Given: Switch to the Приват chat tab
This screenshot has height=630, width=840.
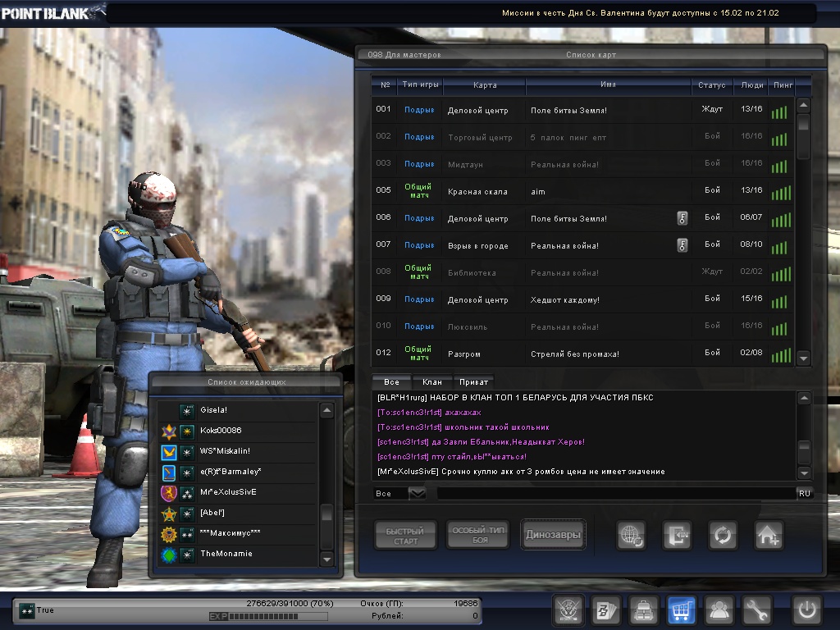Looking at the screenshot, I should (x=474, y=382).
